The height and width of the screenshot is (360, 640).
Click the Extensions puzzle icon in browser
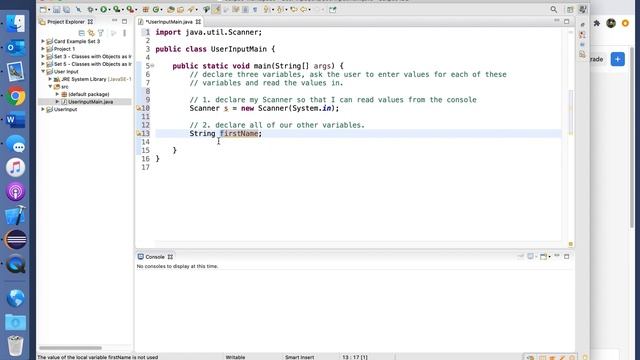597,23
